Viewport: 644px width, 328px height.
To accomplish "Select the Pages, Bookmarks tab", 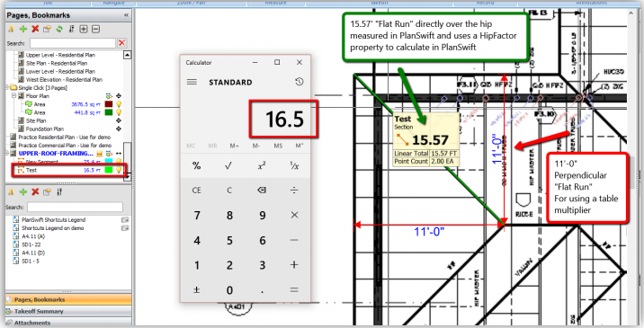I will click(68, 299).
